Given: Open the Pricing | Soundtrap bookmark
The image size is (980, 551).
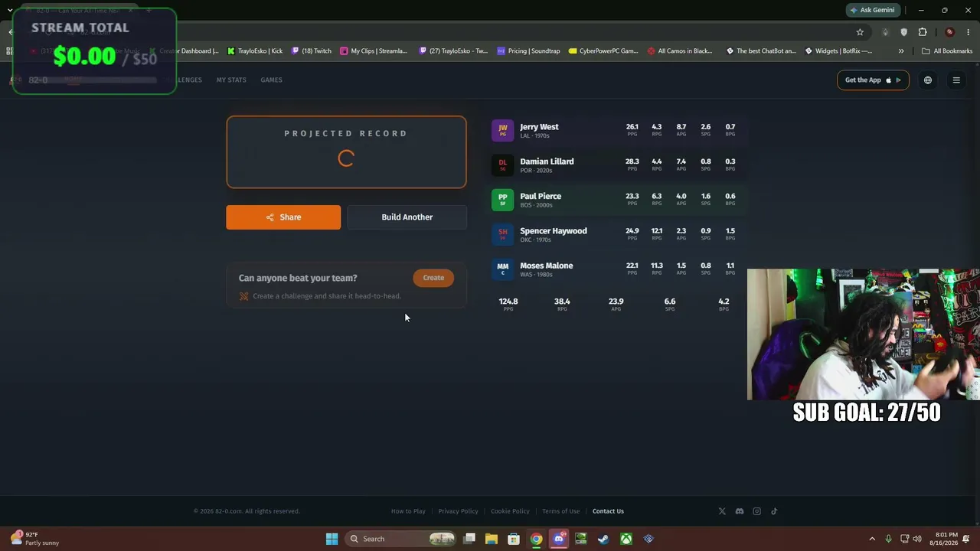Looking at the screenshot, I should [x=528, y=51].
